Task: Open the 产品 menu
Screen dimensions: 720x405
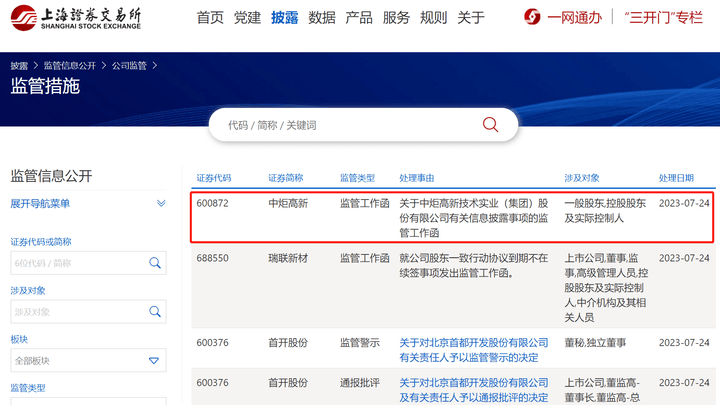Action: click(x=359, y=18)
